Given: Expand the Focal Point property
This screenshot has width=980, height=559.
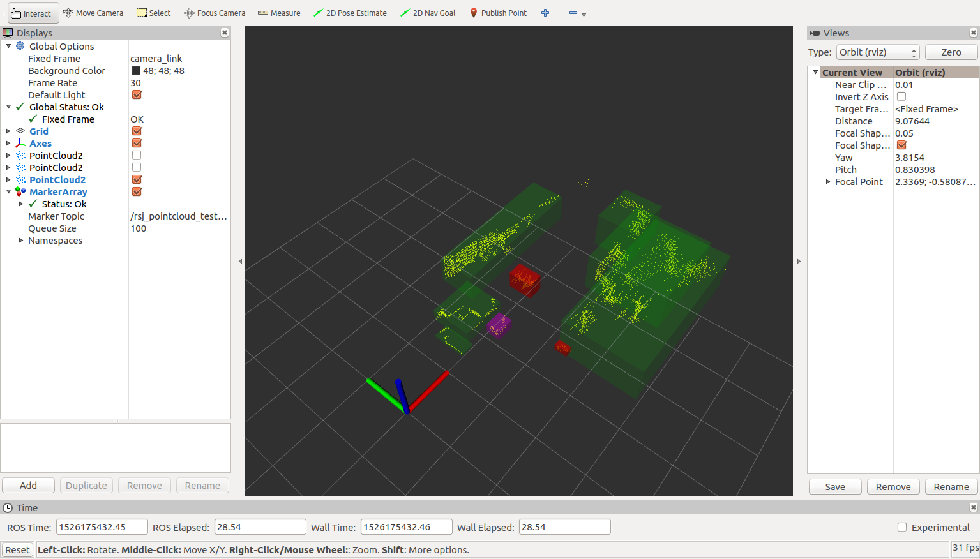Looking at the screenshot, I should coord(828,181).
